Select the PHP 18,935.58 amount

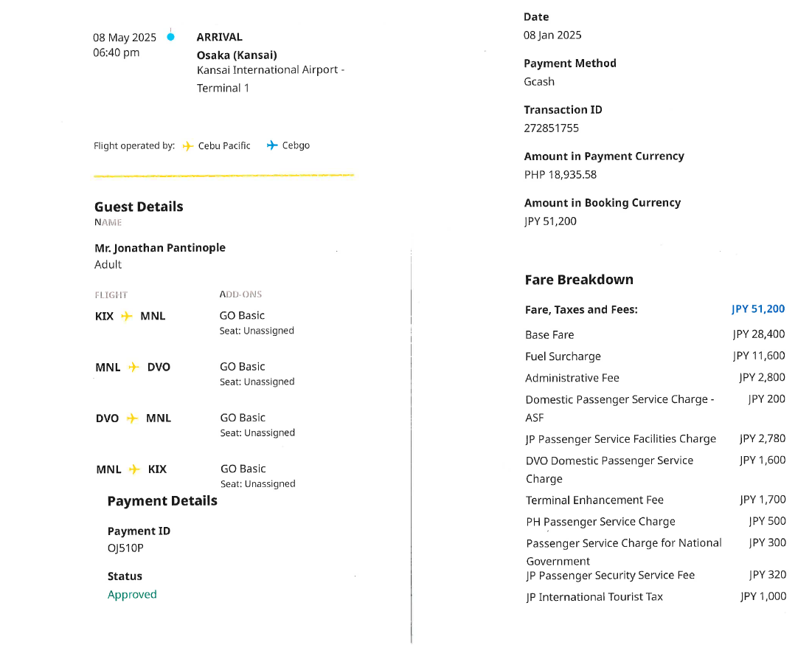[560, 175]
